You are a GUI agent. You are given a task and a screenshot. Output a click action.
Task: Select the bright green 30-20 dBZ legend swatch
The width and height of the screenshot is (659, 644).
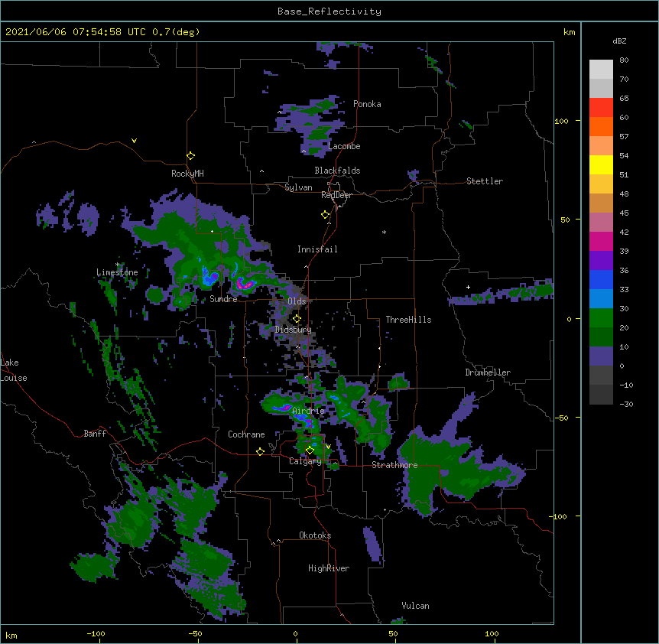(601, 318)
